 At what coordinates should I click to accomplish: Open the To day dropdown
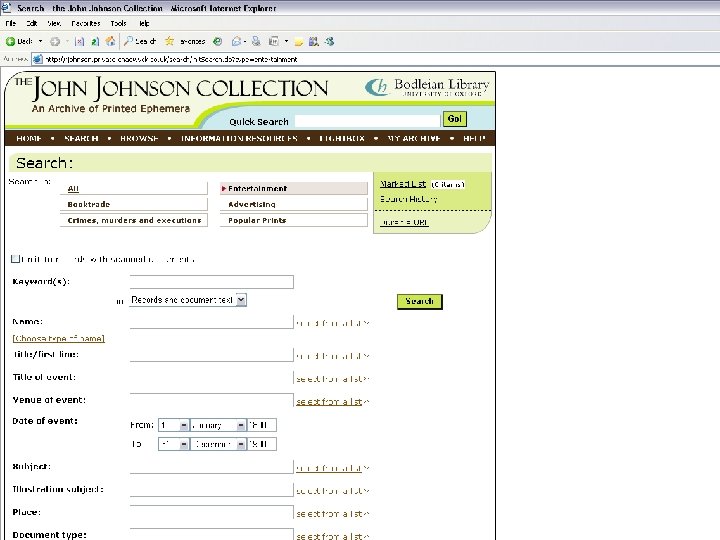click(x=174, y=444)
